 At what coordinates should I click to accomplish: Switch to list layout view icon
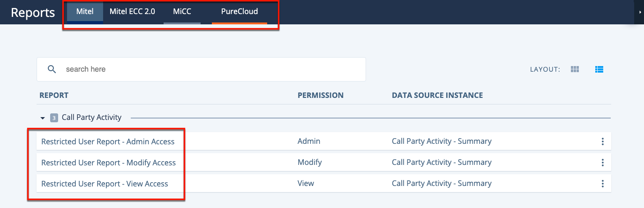click(599, 69)
